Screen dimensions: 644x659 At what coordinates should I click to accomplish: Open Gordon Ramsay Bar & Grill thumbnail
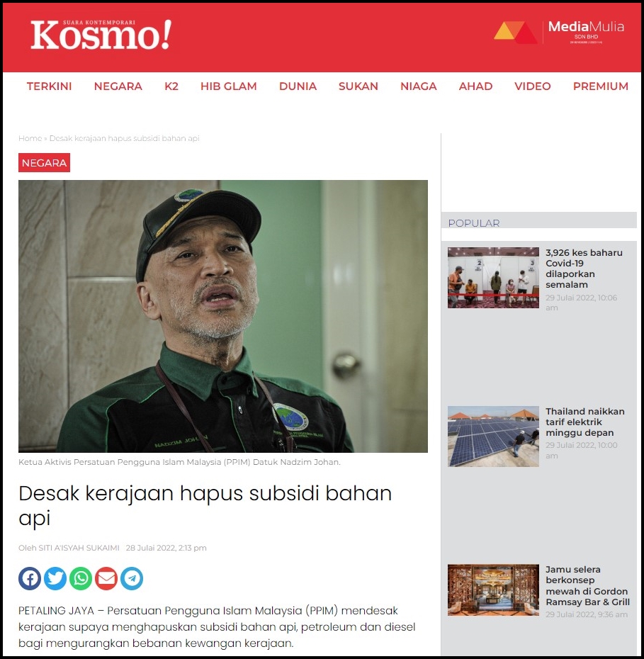coord(493,590)
